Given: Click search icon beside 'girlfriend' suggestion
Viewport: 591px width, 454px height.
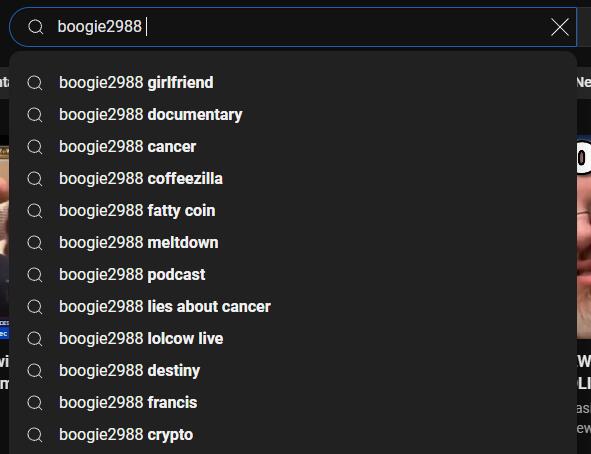Looking at the screenshot, I should [x=35, y=83].
